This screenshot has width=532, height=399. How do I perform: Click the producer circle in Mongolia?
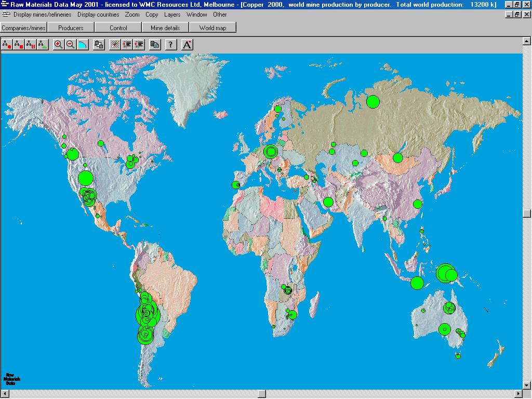click(x=397, y=158)
